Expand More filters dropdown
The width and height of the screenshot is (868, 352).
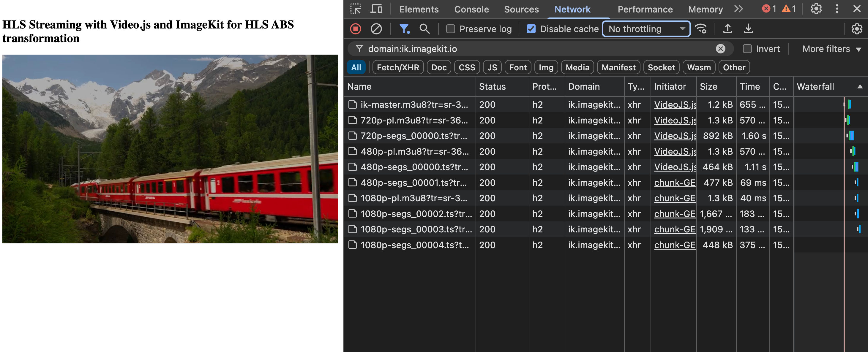pos(831,49)
